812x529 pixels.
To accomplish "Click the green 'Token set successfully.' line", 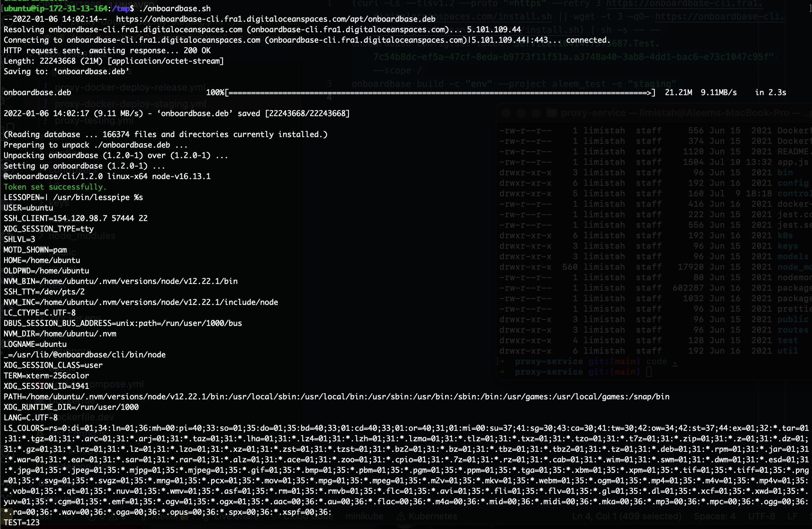I will pos(55,187).
